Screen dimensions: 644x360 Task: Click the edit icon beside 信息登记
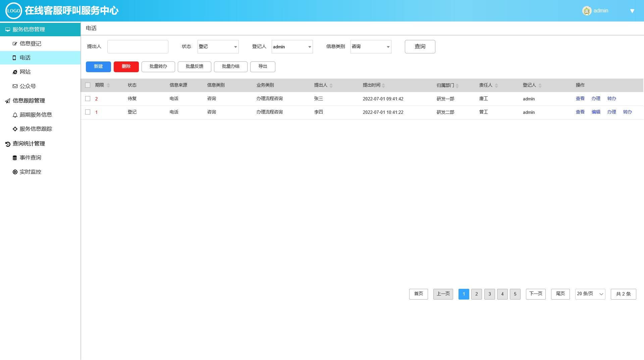click(x=15, y=44)
